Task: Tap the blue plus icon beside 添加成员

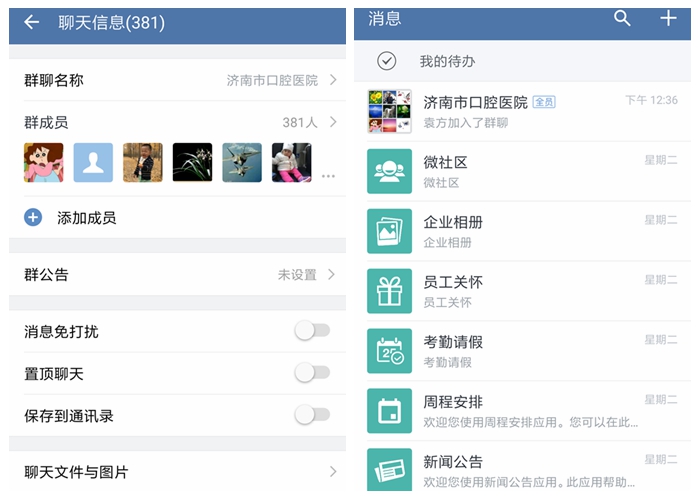Action: pyautogui.click(x=33, y=217)
